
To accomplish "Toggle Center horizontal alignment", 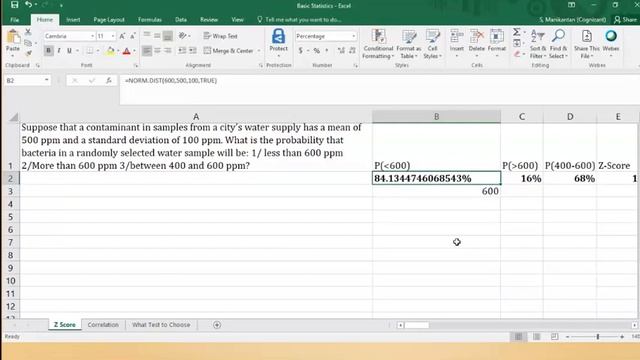I will (x=157, y=51).
